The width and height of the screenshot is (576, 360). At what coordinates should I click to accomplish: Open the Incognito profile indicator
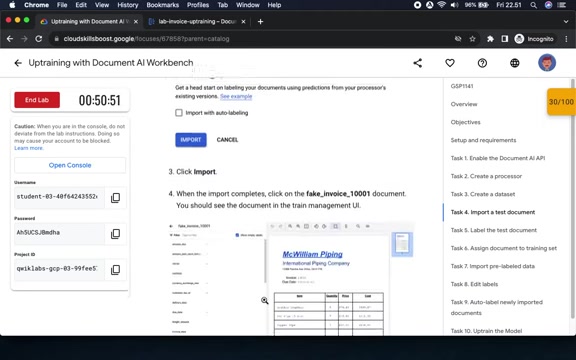[534, 39]
